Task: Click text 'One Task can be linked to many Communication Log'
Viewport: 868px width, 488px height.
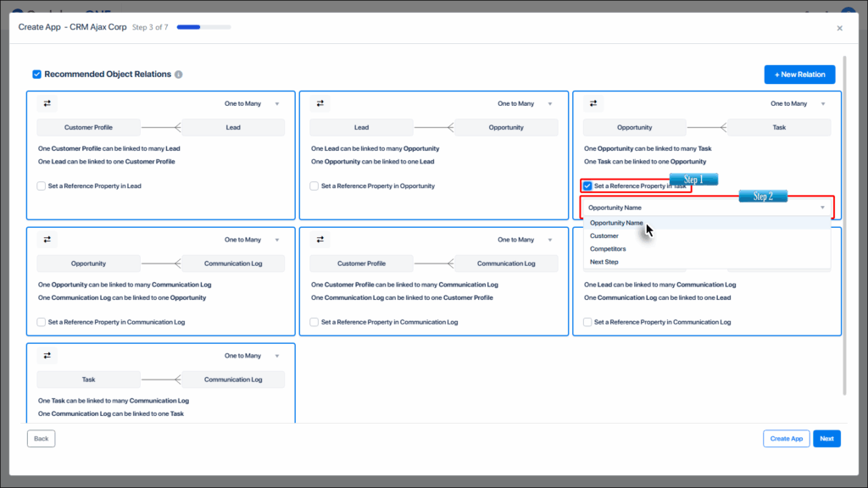Action: (x=114, y=401)
